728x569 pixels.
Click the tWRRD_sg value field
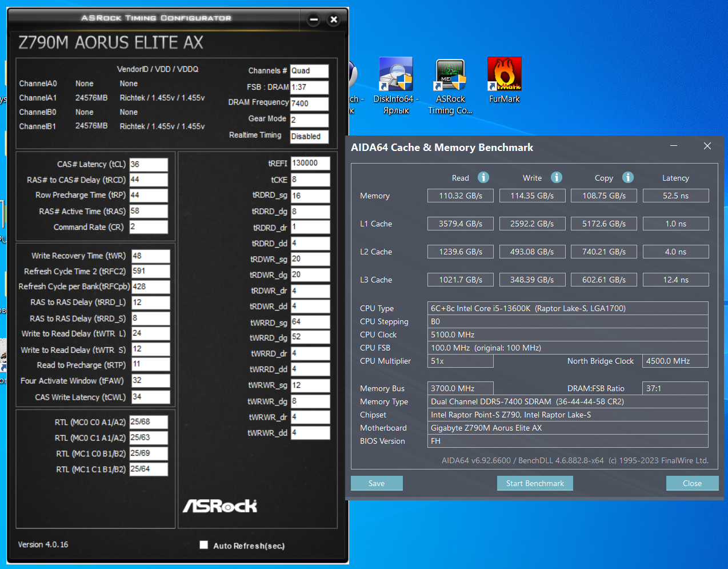click(x=310, y=322)
